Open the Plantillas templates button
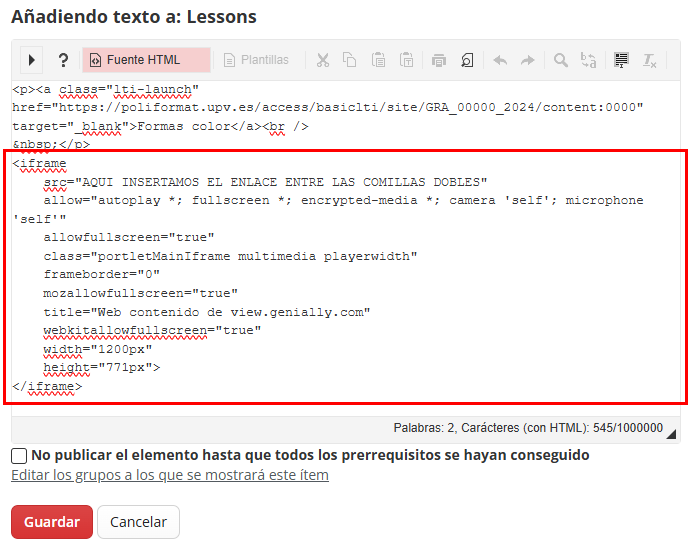The image size is (700, 555). 256,60
